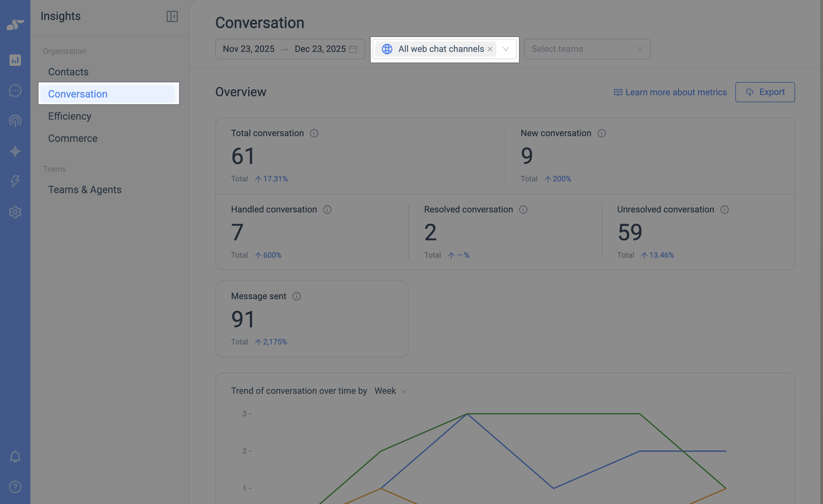Change trend grouping from Week
823x504 pixels.
click(x=390, y=390)
